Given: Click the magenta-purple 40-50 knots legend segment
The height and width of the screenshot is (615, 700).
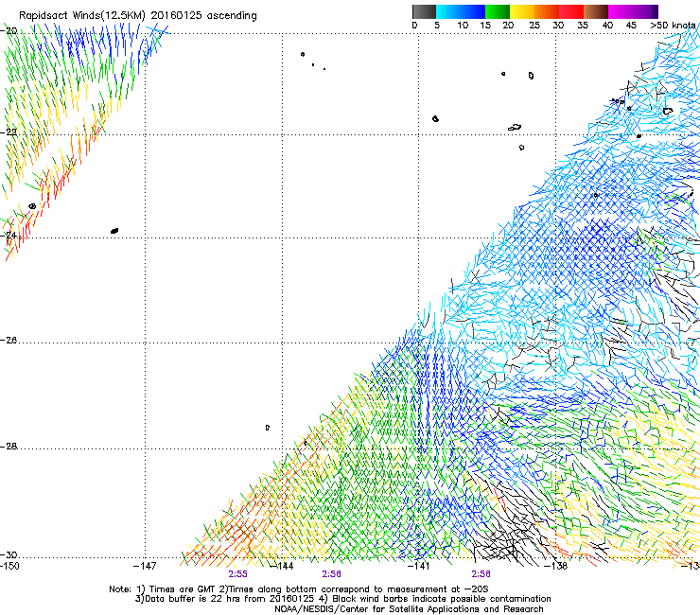Looking at the screenshot, I should pos(633,11).
